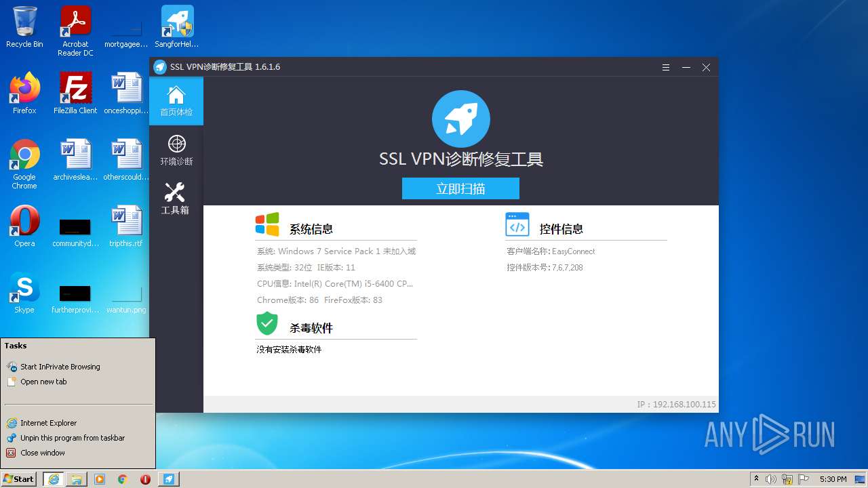Open the onceshoppi document icon

click(126, 94)
